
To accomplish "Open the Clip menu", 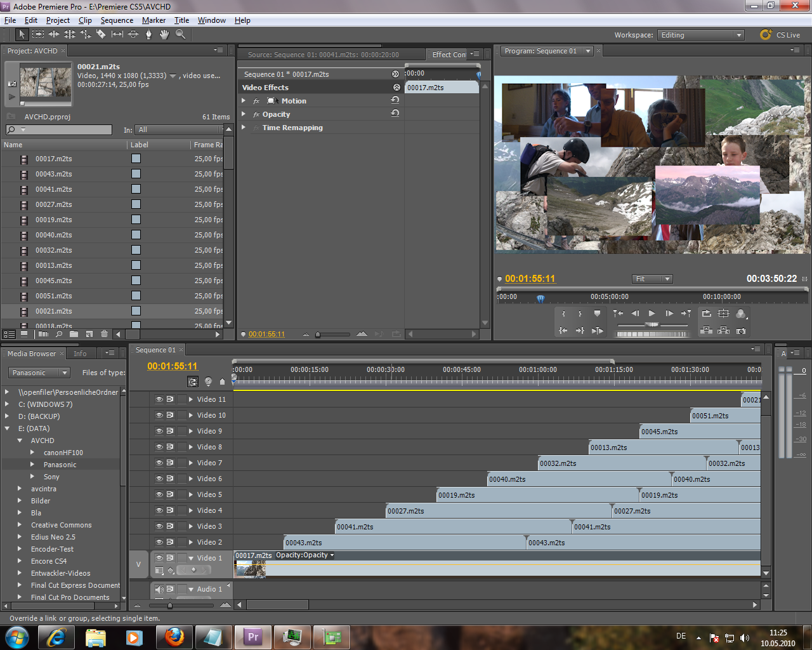I will (85, 20).
